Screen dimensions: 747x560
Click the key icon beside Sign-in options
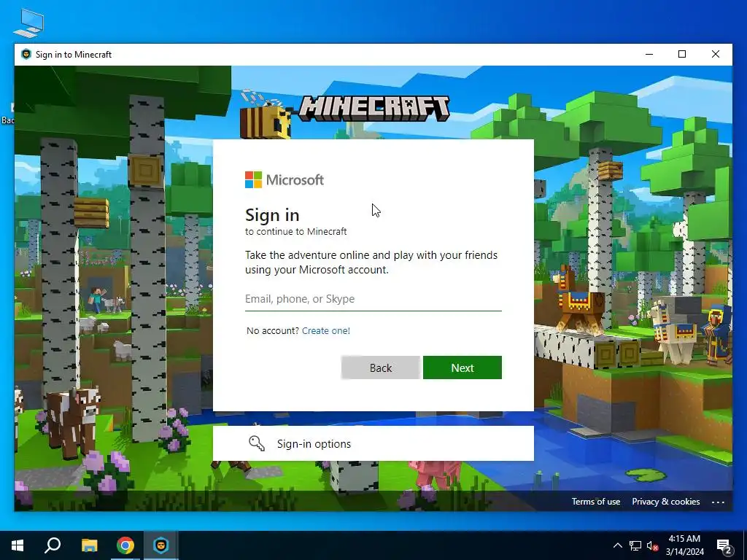click(x=257, y=443)
